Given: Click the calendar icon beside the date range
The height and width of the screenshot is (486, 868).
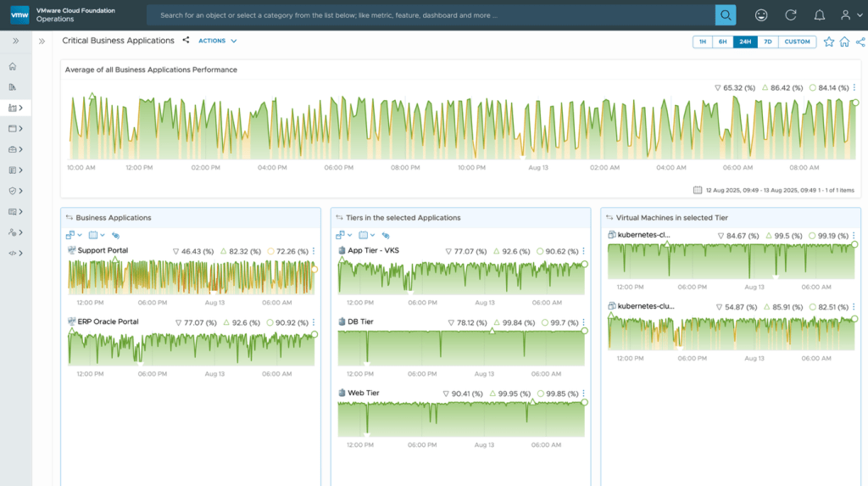Looking at the screenshot, I should 698,190.
